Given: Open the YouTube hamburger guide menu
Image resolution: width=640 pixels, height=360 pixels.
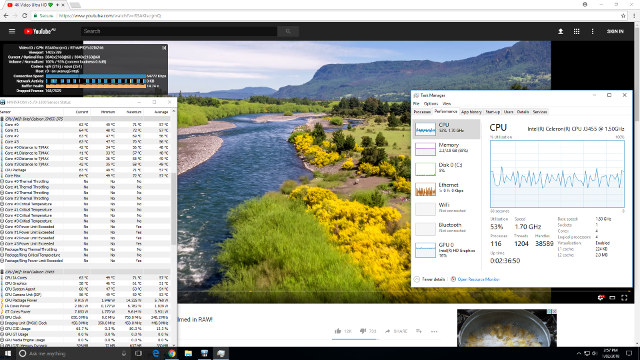Looking at the screenshot, I should [12, 31].
